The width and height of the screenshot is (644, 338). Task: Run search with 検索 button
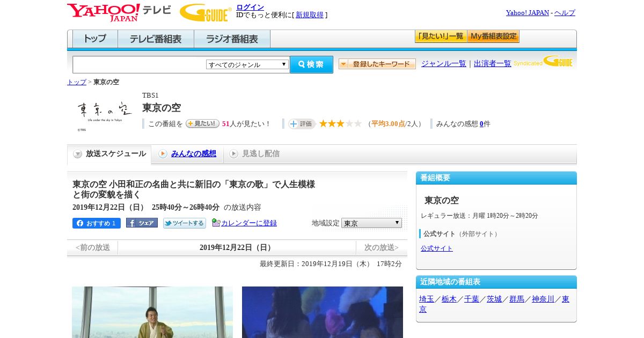coord(311,64)
